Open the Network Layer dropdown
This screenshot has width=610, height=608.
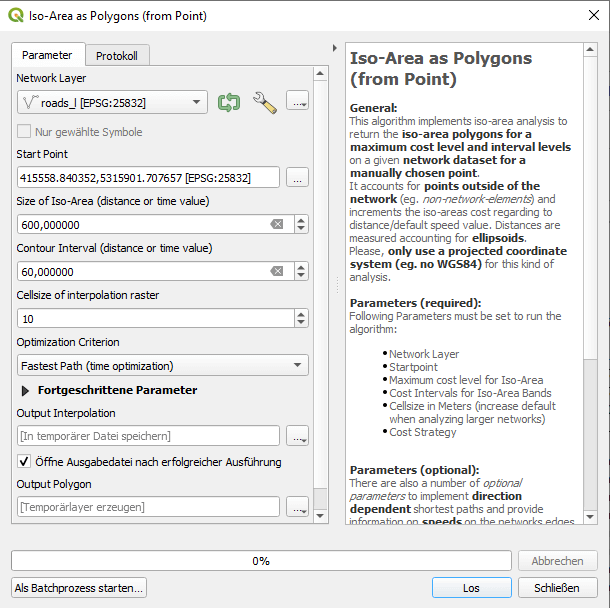(x=112, y=102)
